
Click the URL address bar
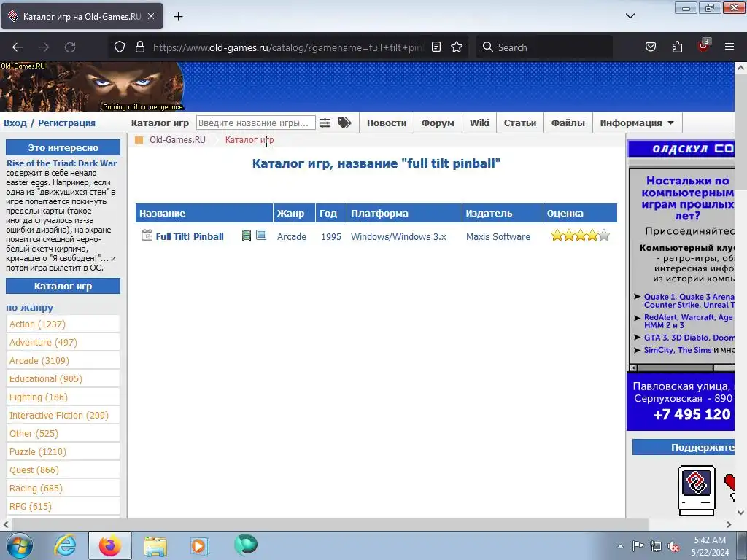pyautogui.click(x=287, y=47)
